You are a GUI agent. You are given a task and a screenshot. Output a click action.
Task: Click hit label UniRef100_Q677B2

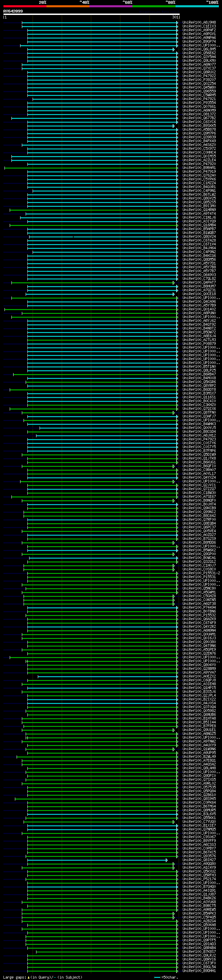pos(199,118)
